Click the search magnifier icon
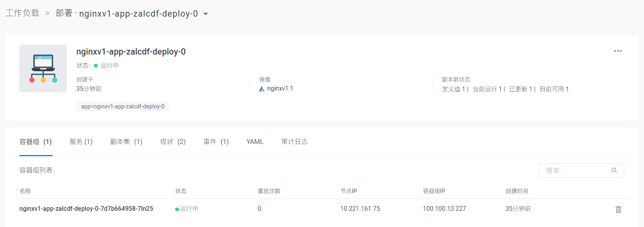This screenshot has height=227, width=644. click(614, 170)
